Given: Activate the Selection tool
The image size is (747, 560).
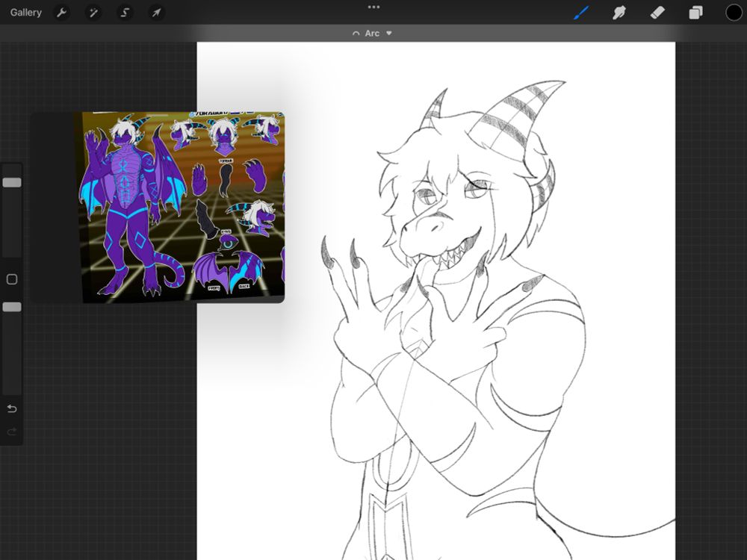Looking at the screenshot, I should point(125,13).
